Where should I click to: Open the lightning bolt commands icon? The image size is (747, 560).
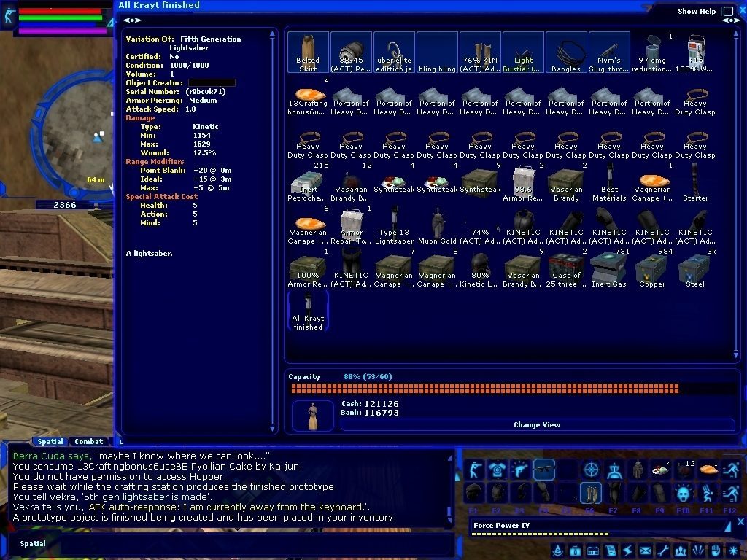(628, 551)
